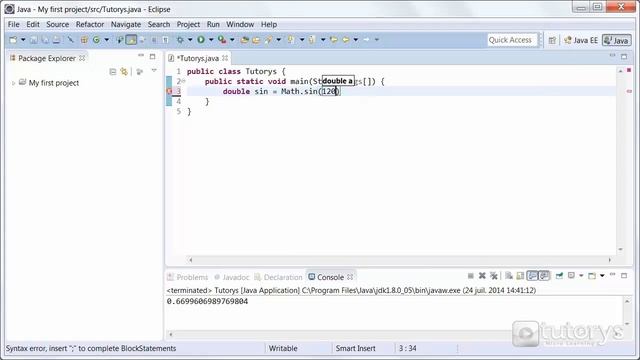Switch to the Declaration tab
The width and height of the screenshot is (640, 360).
tap(278, 277)
